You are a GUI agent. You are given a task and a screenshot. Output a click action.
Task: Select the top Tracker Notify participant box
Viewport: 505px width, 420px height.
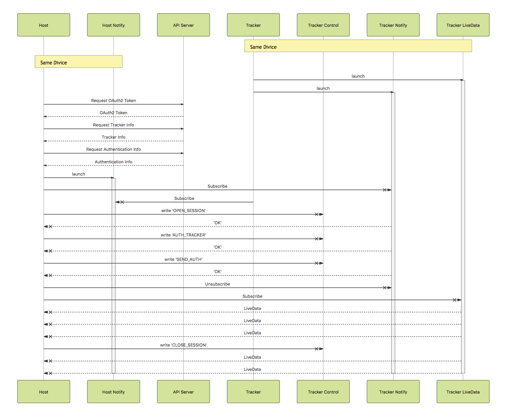coord(393,25)
